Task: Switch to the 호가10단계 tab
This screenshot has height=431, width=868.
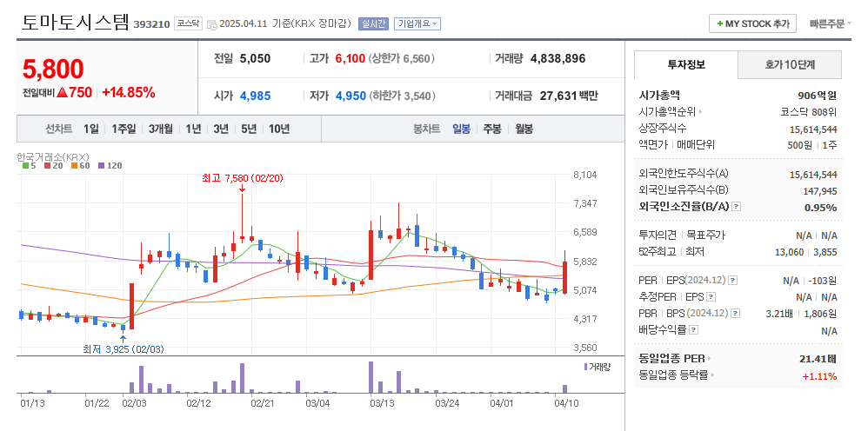Action: click(x=790, y=64)
